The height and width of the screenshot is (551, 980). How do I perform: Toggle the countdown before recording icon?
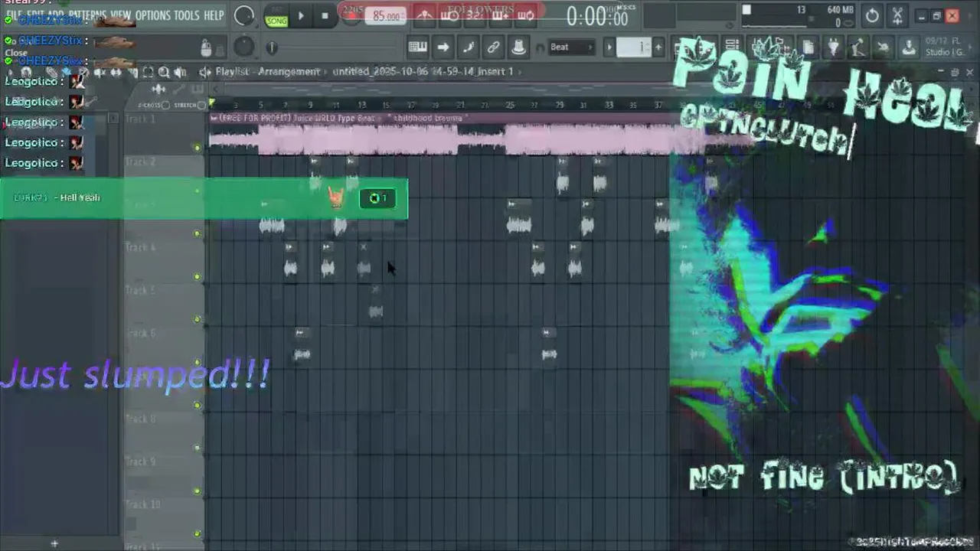point(475,15)
